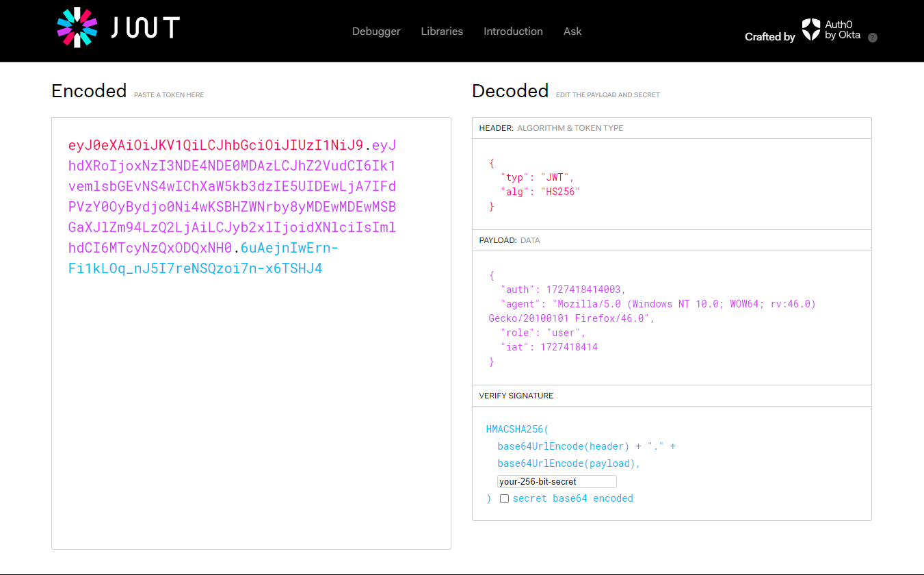Screen dimensions: 924x575
Task: Open the Ask nav item
Action: (572, 31)
